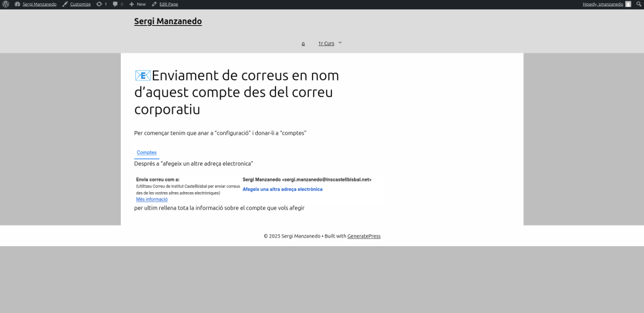Screen dimensions: 644x313
Task: Click the Customize paintbrush icon
Action: [x=65, y=4]
